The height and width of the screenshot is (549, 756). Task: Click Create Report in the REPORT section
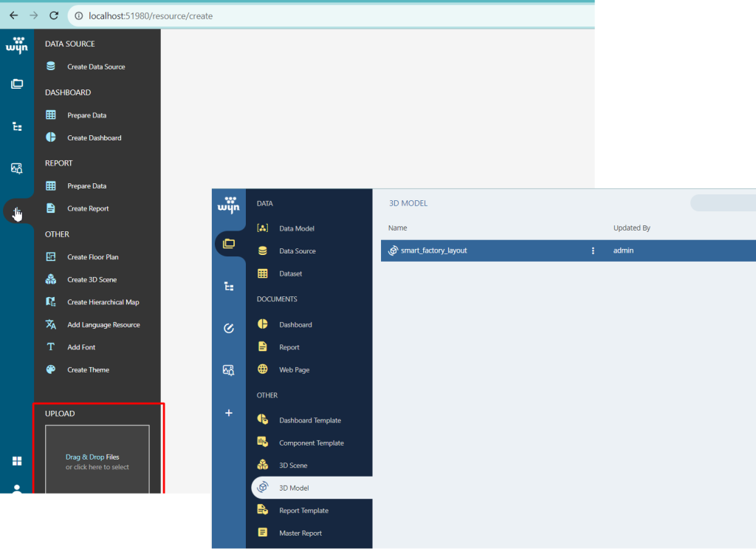(x=88, y=209)
